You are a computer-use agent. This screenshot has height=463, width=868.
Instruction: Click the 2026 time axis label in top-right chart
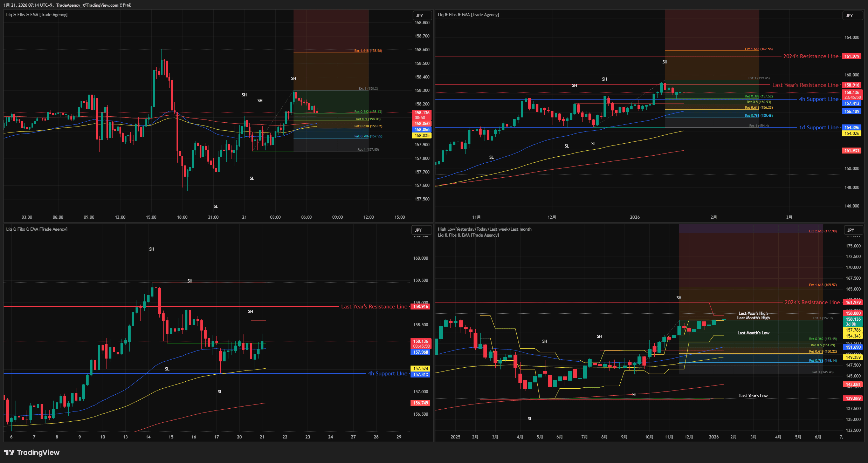635,217
